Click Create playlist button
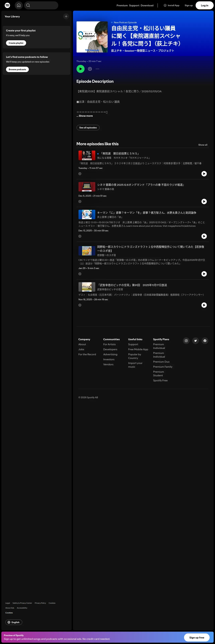This screenshot has height=644, width=215. pos(16,43)
